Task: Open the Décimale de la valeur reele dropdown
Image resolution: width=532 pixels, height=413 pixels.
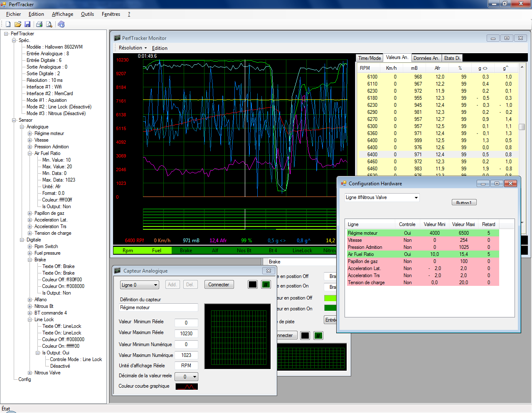Action: pos(186,376)
